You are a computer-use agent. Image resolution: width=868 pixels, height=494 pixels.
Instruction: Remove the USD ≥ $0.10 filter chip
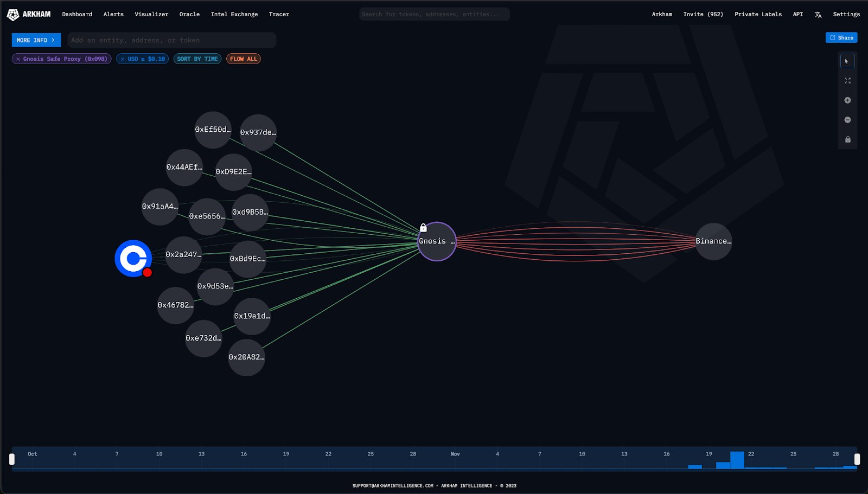pos(123,59)
